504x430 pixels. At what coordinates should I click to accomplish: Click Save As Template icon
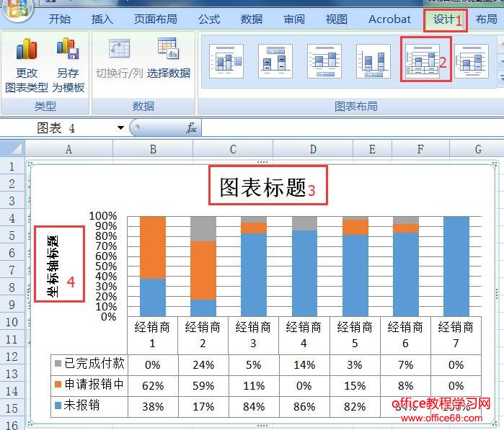(x=68, y=49)
